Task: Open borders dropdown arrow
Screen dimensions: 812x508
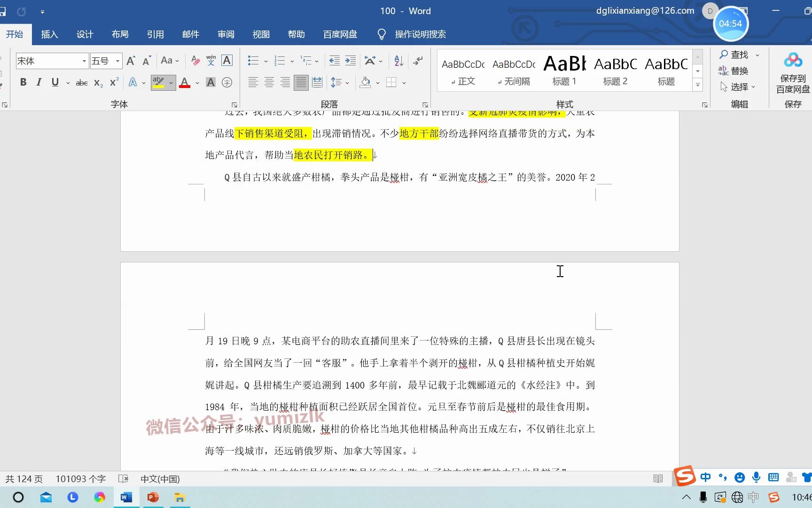Action: (x=404, y=83)
